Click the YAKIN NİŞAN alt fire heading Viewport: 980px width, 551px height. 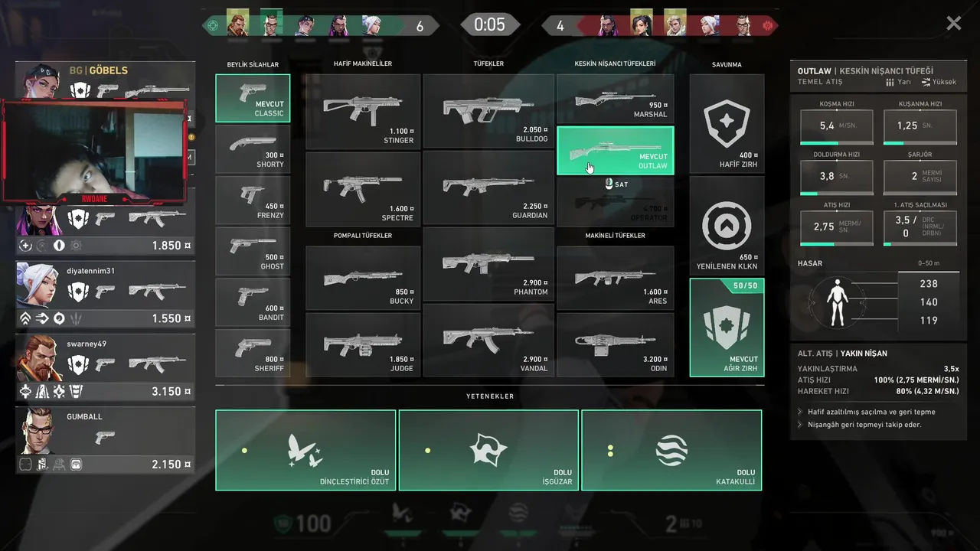[x=864, y=354]
